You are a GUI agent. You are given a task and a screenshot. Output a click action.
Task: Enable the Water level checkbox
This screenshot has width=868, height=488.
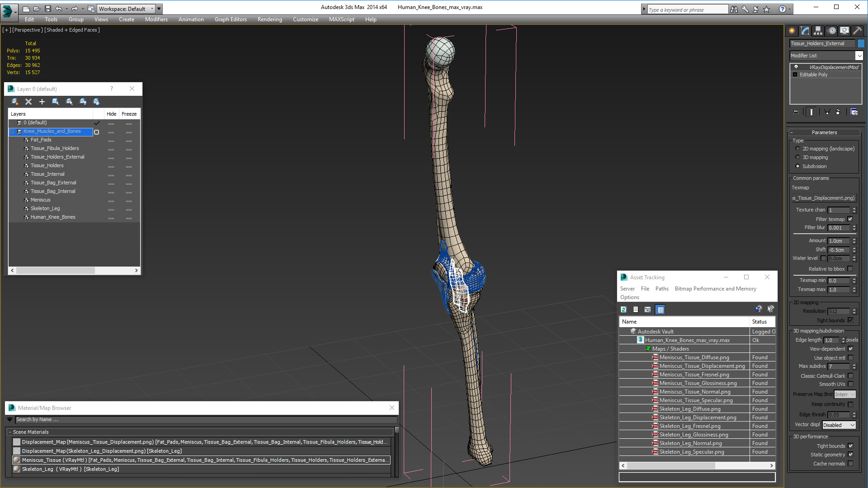823,258
